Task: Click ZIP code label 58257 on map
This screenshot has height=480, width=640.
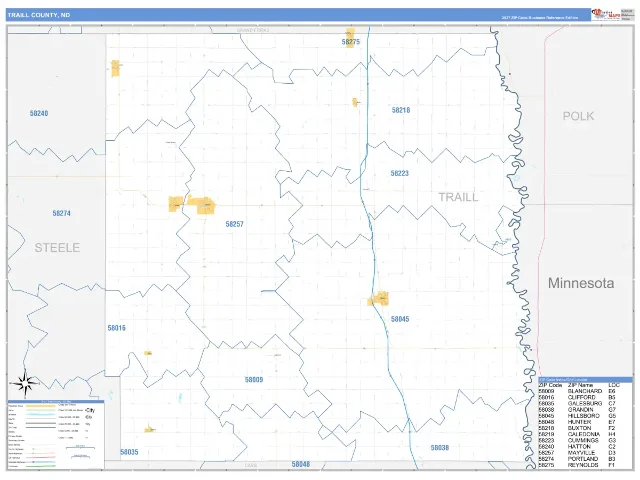Action: (234, 224)
